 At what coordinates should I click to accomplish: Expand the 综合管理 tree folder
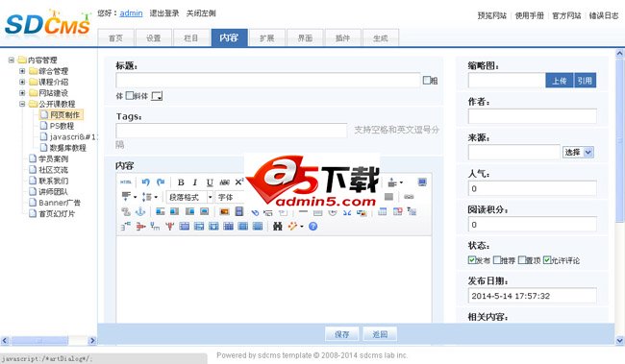[x=22, y=71]
